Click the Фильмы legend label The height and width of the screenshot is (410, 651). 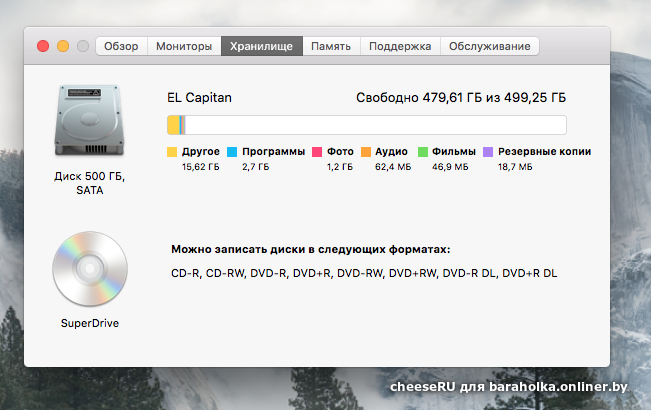click(454, 151)
